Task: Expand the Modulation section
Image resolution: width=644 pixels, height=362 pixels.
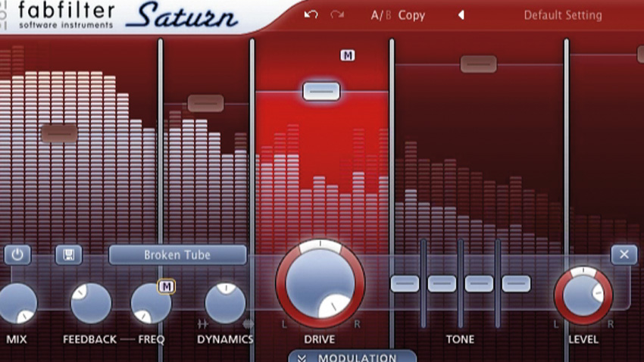Action: point(352,356)
